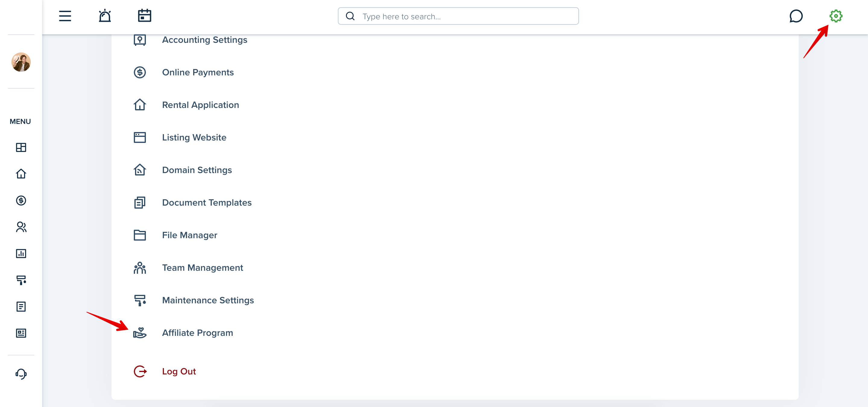Click the Online Payments dollar icon

coord(140,72)
